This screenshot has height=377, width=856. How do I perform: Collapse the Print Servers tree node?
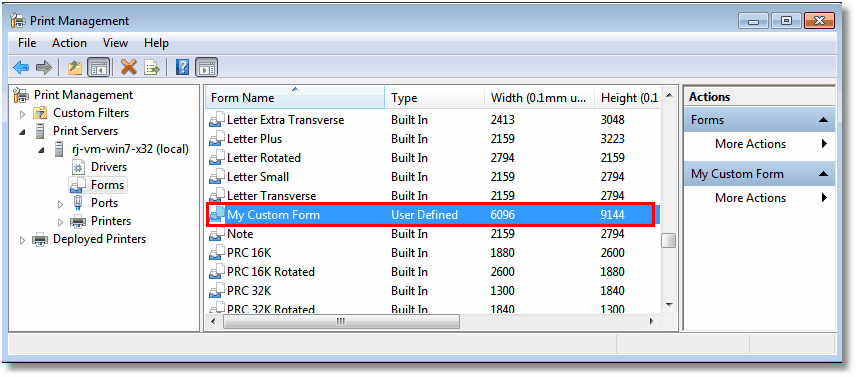(22, 131)
